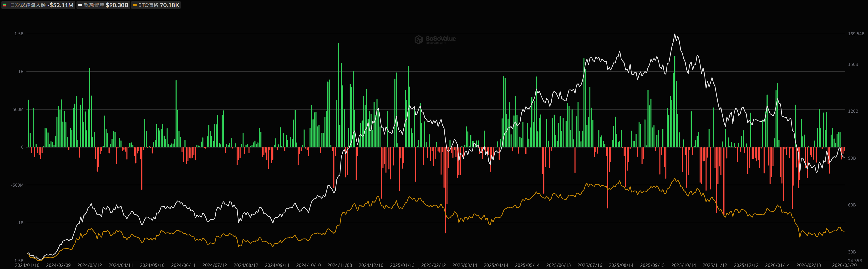Click the 2024/11/08 date axis label
The width and height of the screenshot is (868, 269).
point(340,265)
